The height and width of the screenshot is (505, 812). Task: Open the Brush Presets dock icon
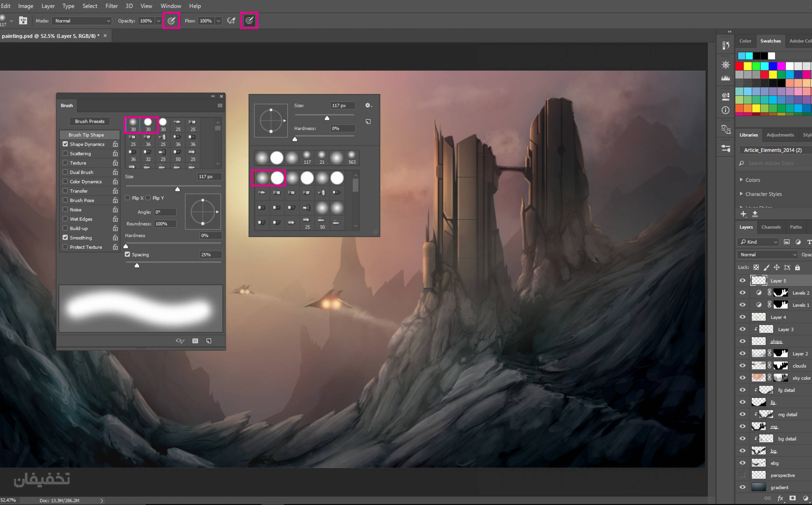pos(726,148)
